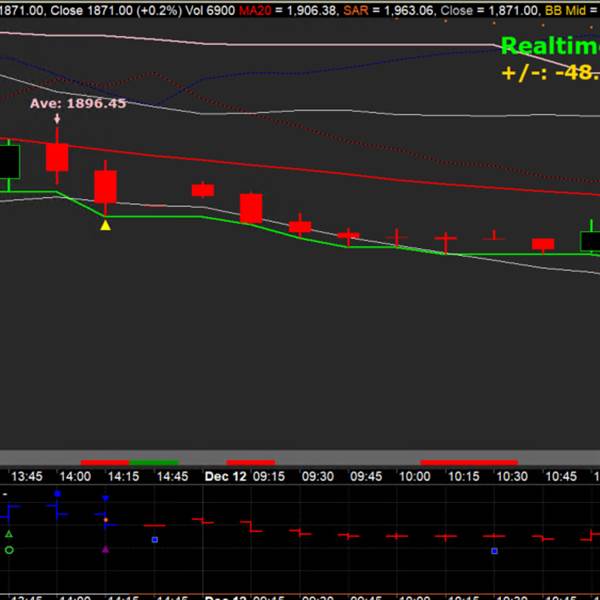Click '1,963.06' SAR value in header
This screenshot has width=600, height=600.
click(409, 10)
